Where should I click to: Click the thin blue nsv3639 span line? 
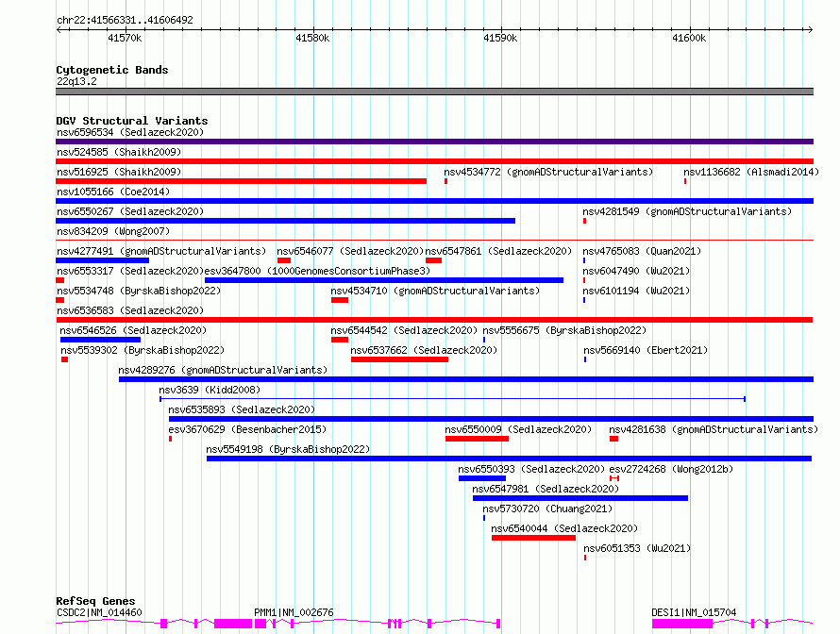pos(453,399)
